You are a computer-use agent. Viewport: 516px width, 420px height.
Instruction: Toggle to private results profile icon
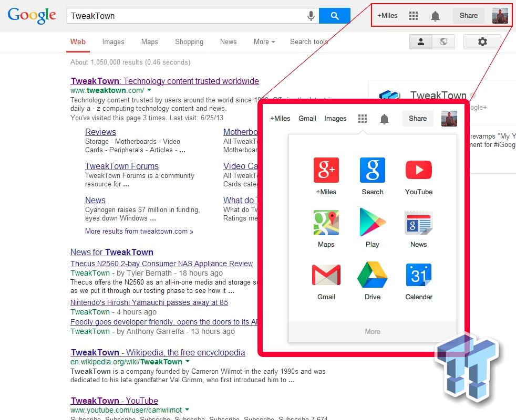(420, 41)
